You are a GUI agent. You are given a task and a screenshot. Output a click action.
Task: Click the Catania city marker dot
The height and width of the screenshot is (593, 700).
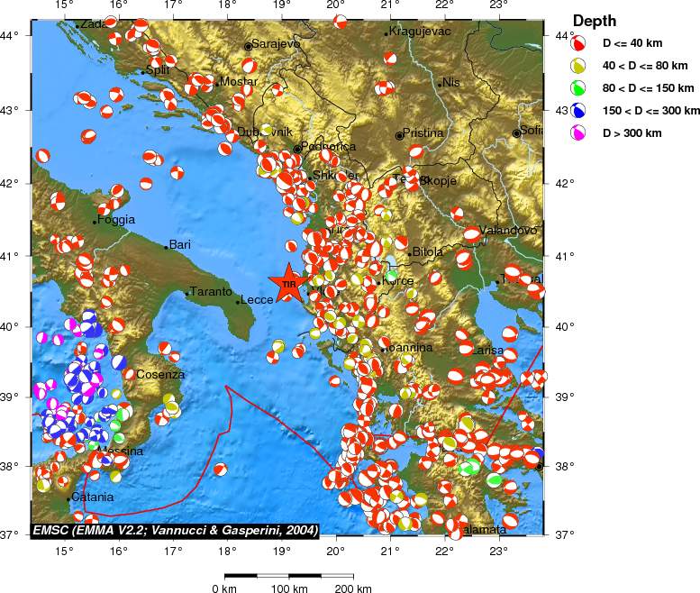coord(68,499)
